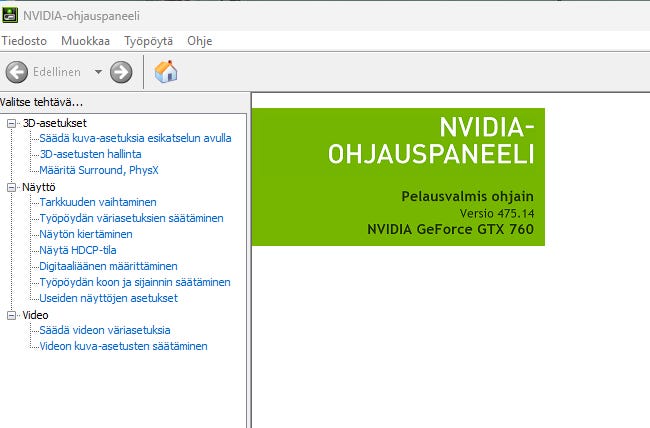Click the forward arrow button
This screenshot has height=428, width=650.
coord(121,72)
